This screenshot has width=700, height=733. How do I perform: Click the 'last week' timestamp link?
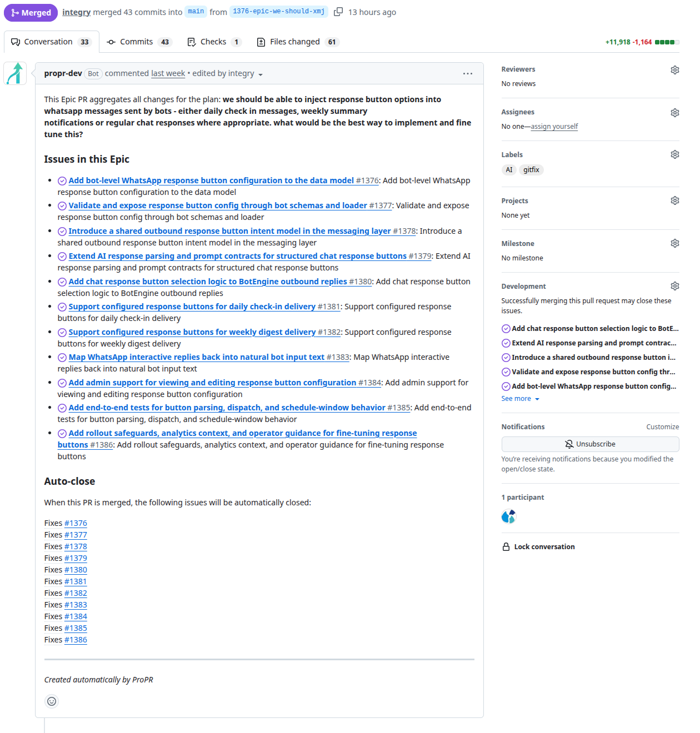pyautogui.click(x=168, y=73)
